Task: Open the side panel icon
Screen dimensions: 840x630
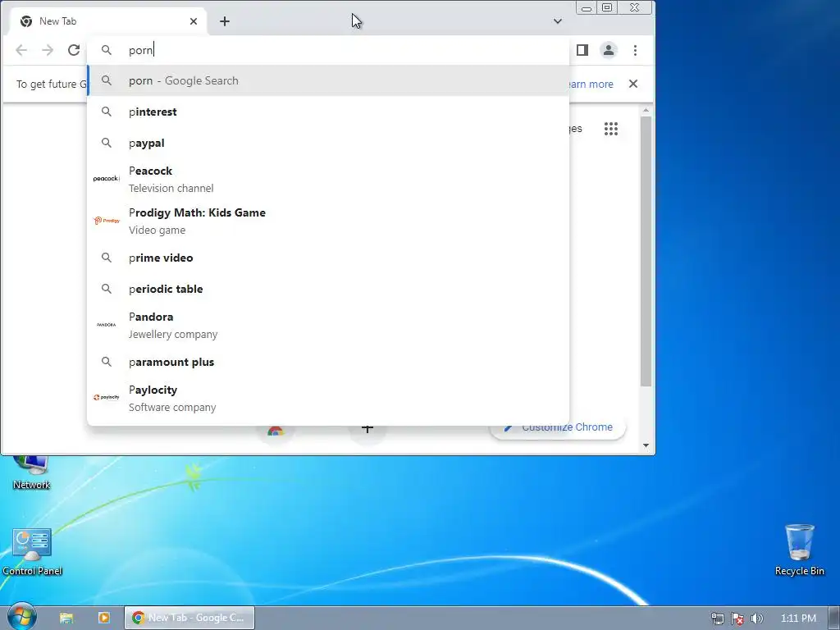Action: 582,50
